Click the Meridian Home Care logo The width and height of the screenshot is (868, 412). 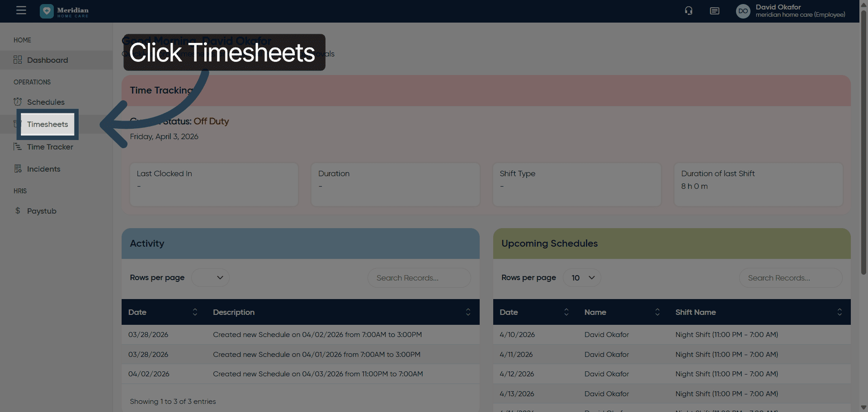pyautogui.click(x=64, y=11)
